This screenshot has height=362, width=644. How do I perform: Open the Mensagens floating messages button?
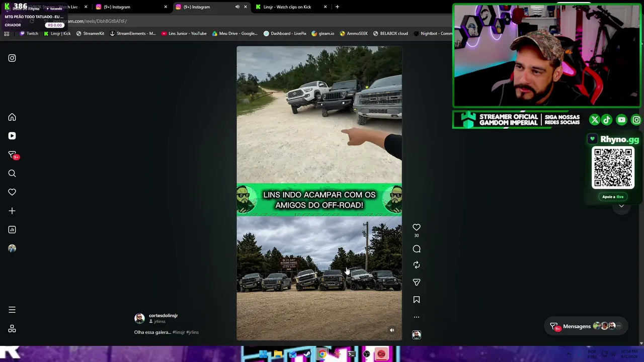pos(586,326)
